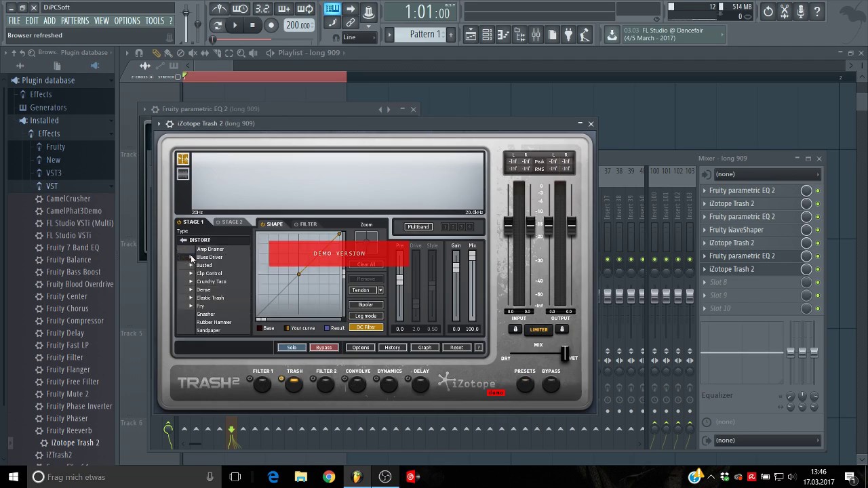The height and width of the screenshot is (488, 868).
Task: Open the OPTIONS menu
Action: 127,21
